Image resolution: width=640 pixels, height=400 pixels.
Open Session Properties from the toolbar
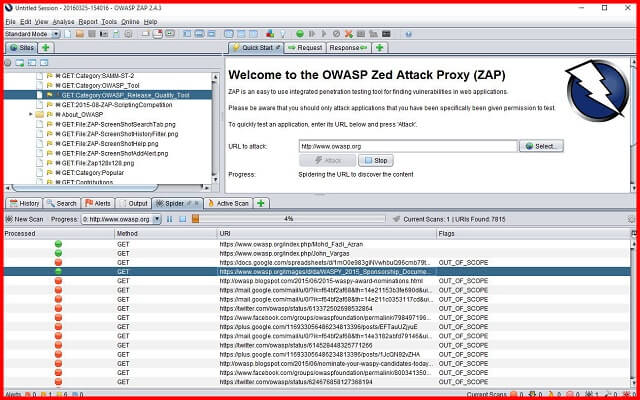(116, 34)
